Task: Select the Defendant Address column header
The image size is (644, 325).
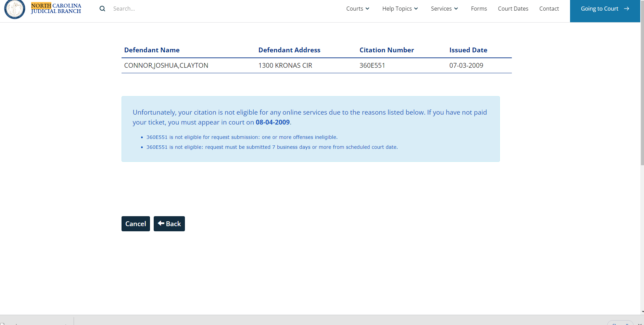Action: click(289, 50)
